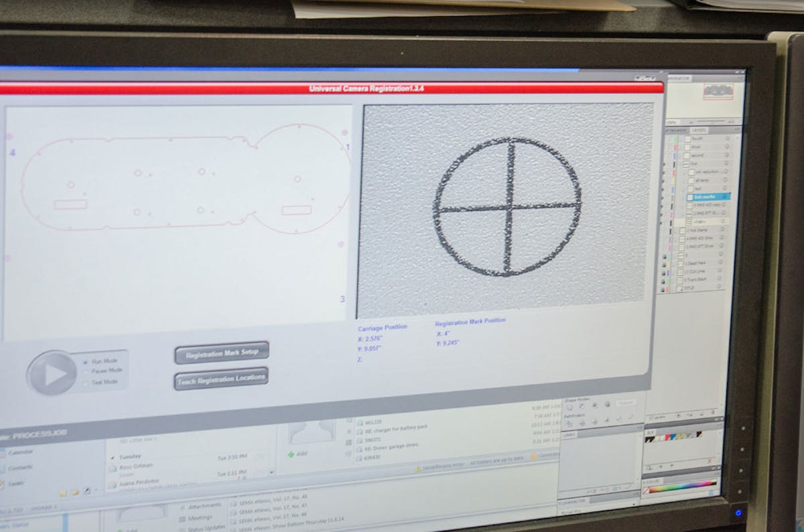Click Teach Registration Locations button
The width and height of the screenshot is (804, 532).
point(221,379)
